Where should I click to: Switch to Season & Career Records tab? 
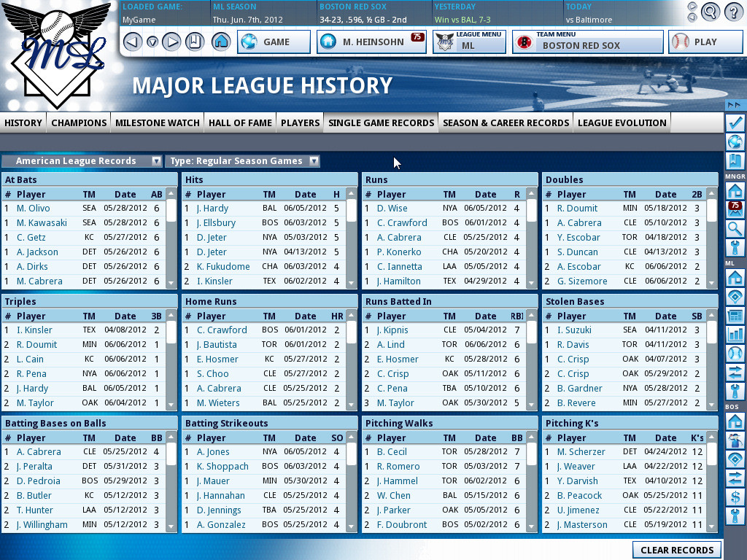click(506, 122)
